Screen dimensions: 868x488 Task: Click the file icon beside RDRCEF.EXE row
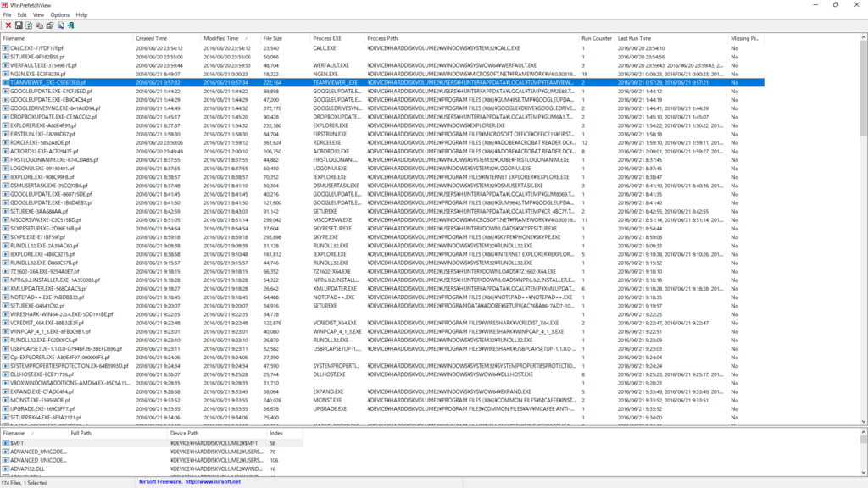[6, 142]
